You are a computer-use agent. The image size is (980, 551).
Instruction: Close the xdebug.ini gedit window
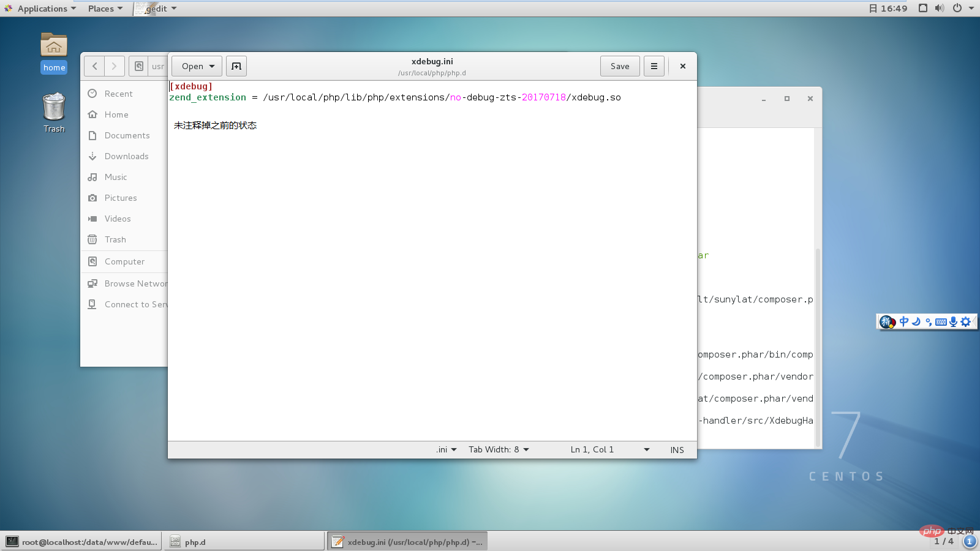coord(683,66)
